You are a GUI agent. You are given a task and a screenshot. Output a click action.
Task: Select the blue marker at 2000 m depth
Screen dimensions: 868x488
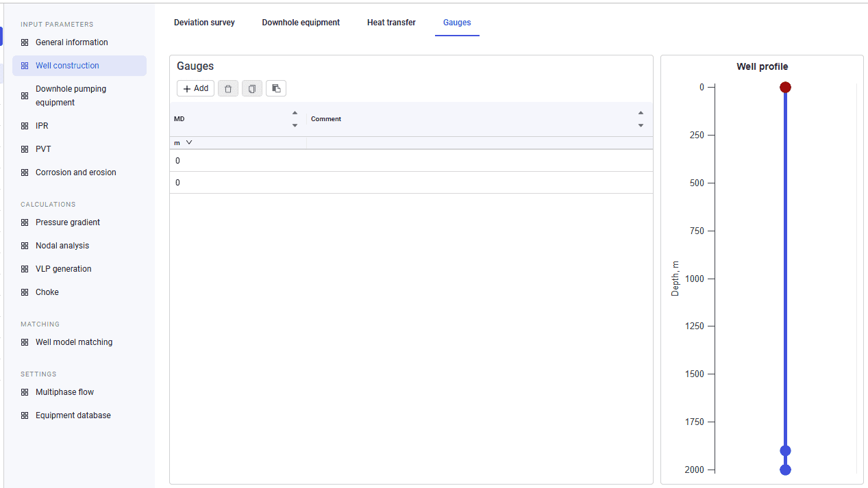(x=785, y=470)
